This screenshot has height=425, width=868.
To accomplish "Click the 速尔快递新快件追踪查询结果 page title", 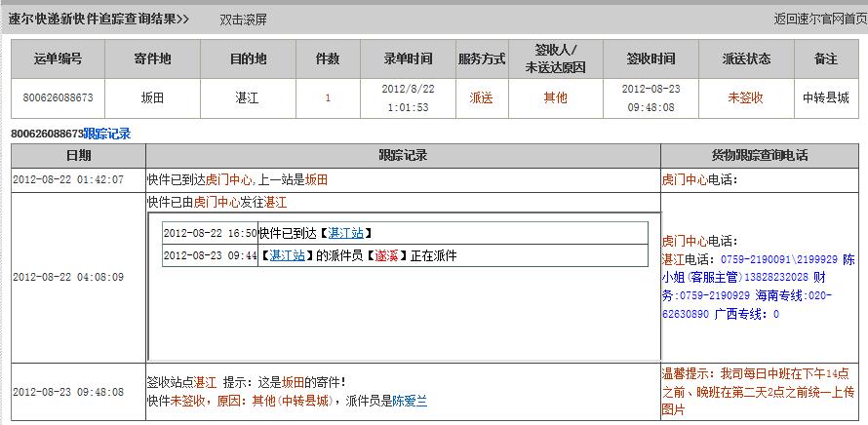I will tap(99, 19).
